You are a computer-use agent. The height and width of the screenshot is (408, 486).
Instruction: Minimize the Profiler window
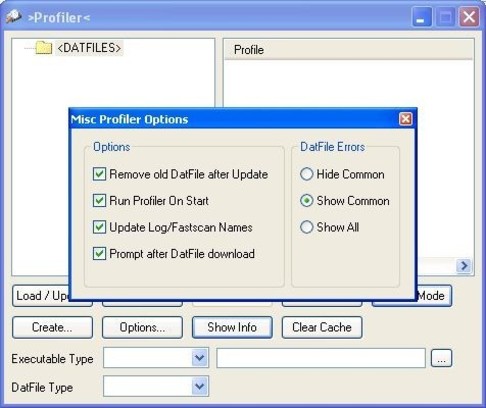click(x=422, y=17)
